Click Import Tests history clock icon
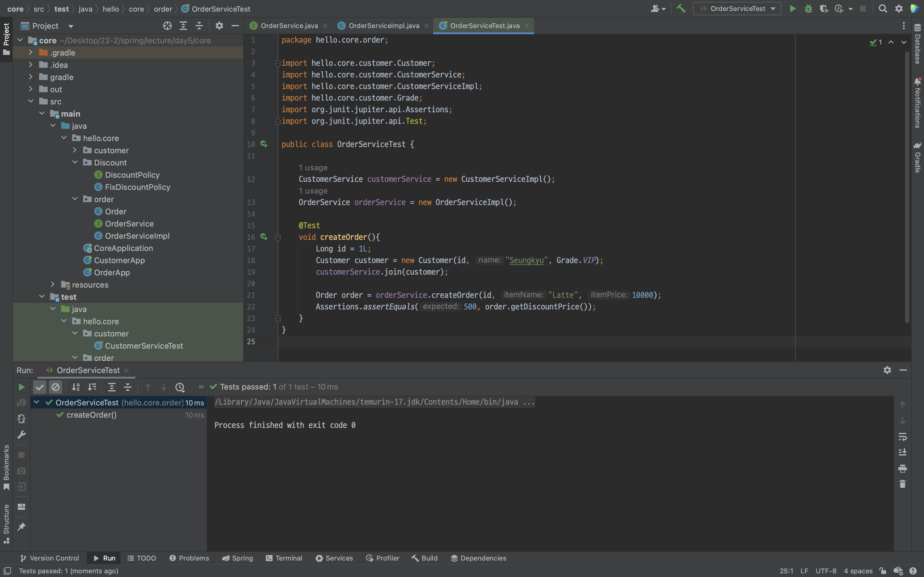This screenshot has height=577, width=924. pos(180,387)
